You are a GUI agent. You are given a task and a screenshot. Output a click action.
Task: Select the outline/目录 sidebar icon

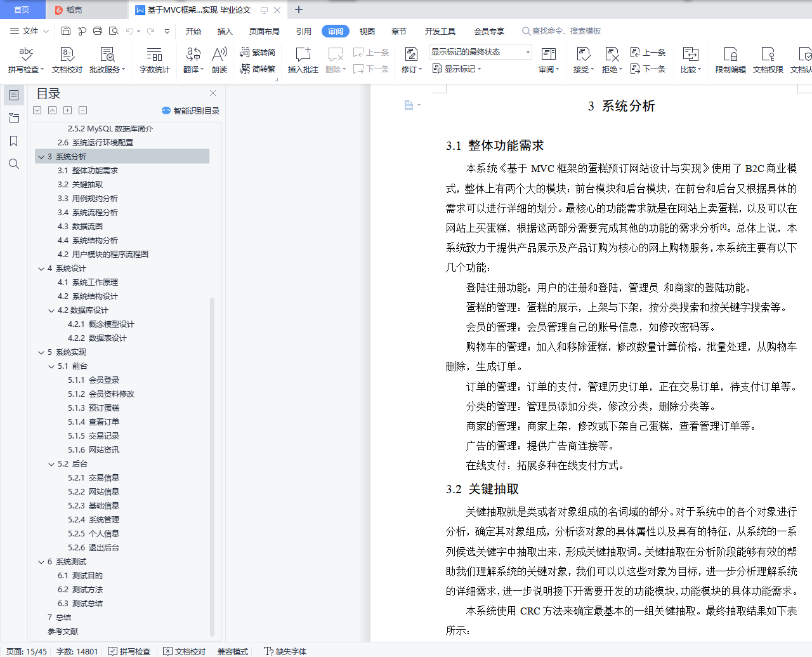(14, 95)
